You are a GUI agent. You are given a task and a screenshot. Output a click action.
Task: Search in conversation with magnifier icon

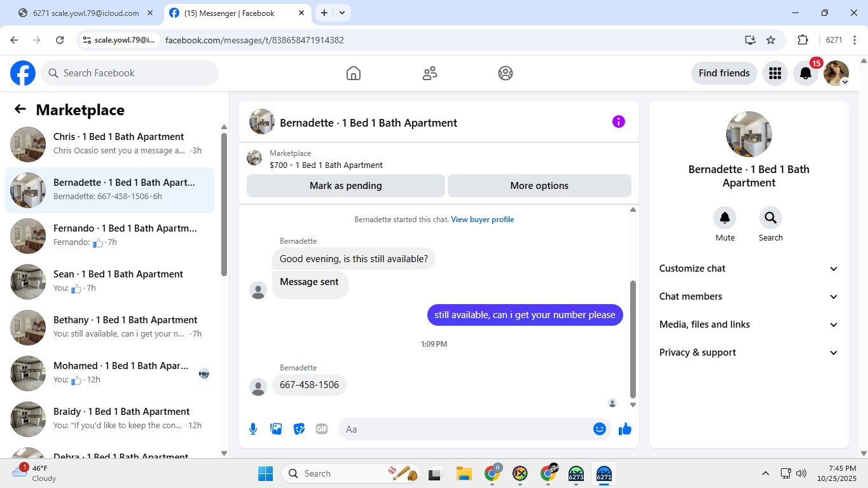click(771, 218)
